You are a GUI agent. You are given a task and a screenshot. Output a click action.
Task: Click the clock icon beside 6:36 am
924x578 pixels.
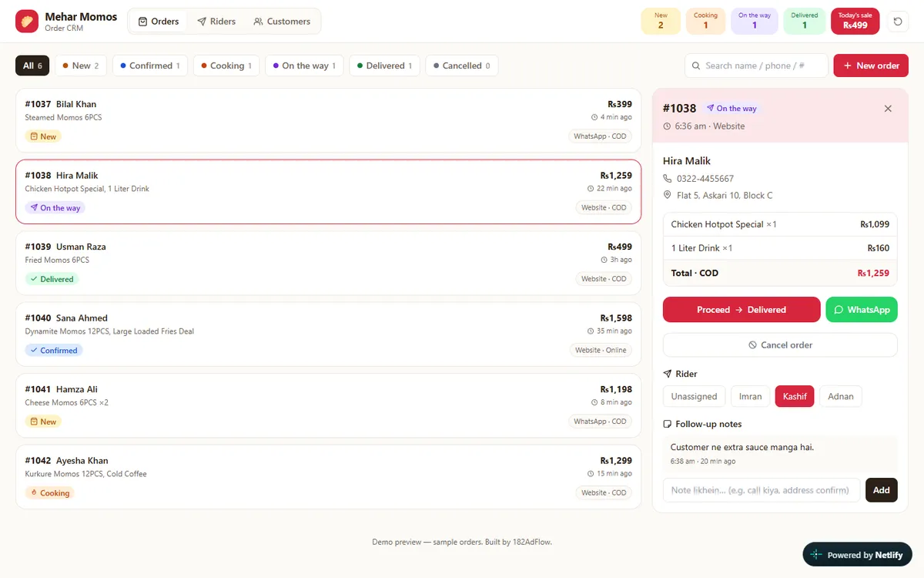(x=667, y=126)
